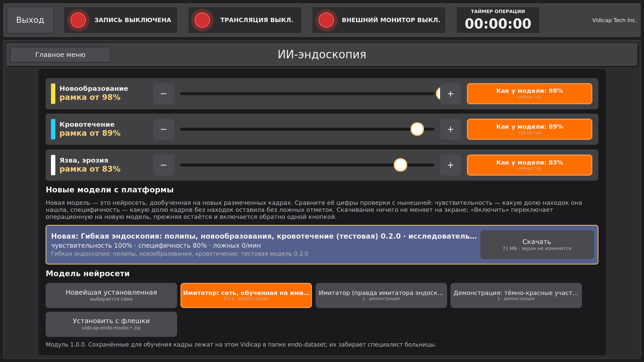Screen dimensions: 644x362
Task: Click white color marker for Язва, эрозия
Action: pos(53,165)
